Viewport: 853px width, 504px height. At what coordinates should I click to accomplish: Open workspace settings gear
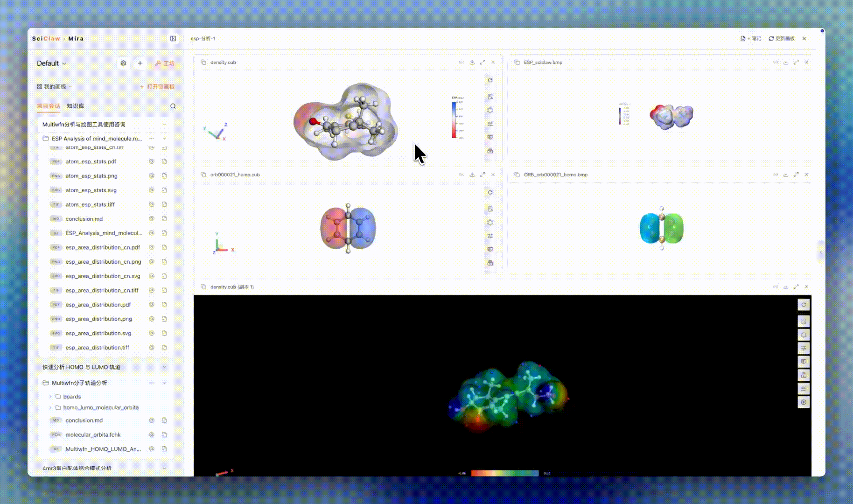click(123, 63)
